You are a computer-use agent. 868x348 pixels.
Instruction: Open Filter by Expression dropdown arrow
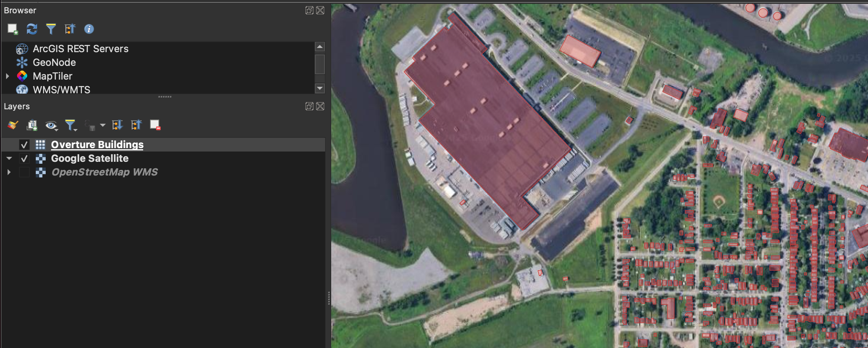tap(102, 125)
